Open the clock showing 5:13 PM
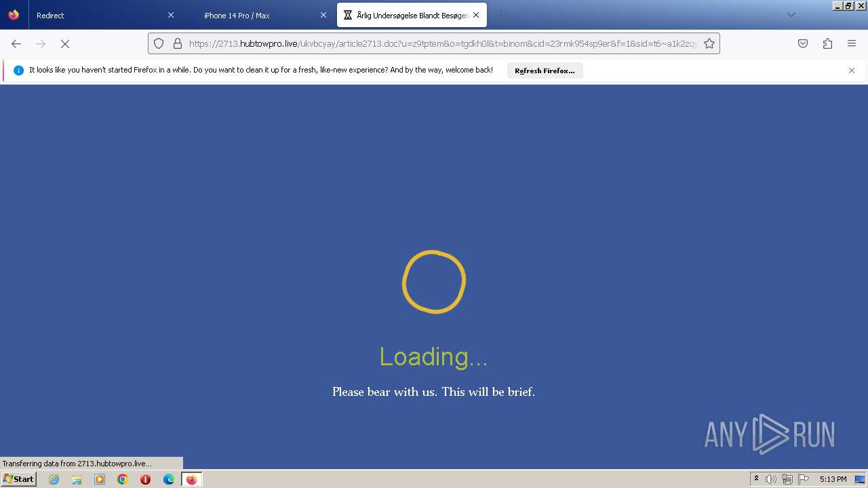Image resolution: width=868 pixels, height=488 pixels. click(x=833, y=479)
